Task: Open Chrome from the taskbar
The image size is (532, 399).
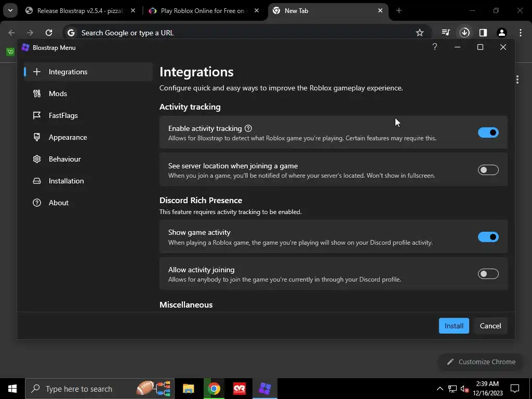Action: (214, 389)
